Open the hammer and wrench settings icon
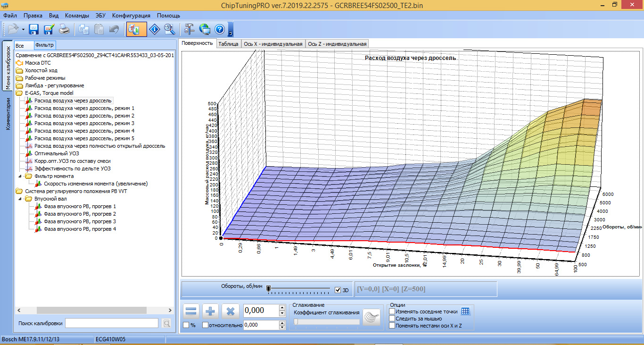 coord(190,30)
